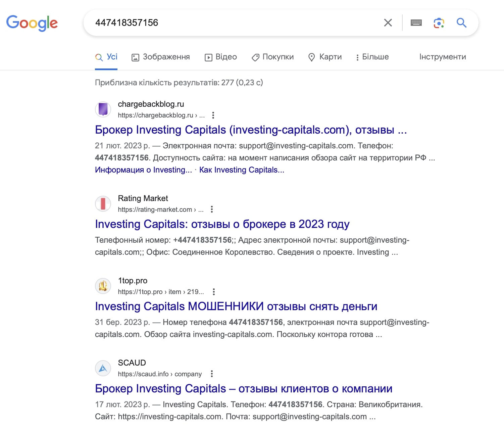The image size is (504, 431).
Task: Click the https://1top.pro › item breadcrumb
Action: [161, 292]
